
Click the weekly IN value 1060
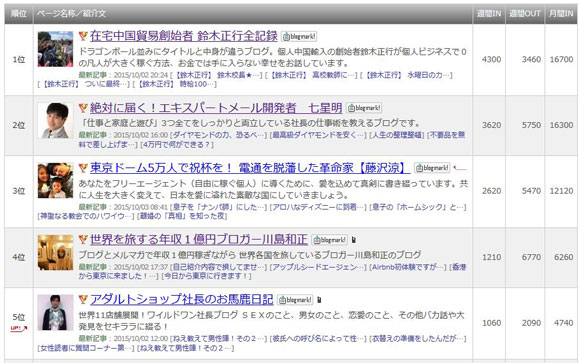(491, 323)
